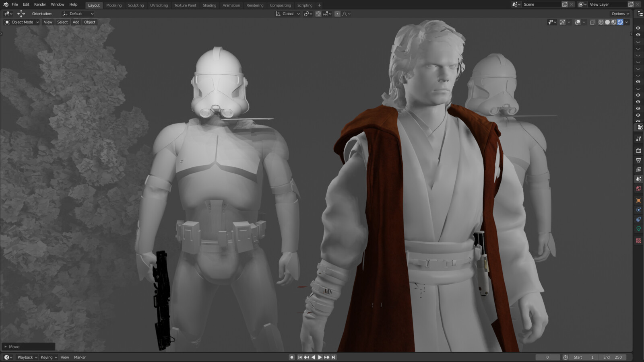Open the Window menu
This screenshot has width=644, height=362.
click(58, 4)
